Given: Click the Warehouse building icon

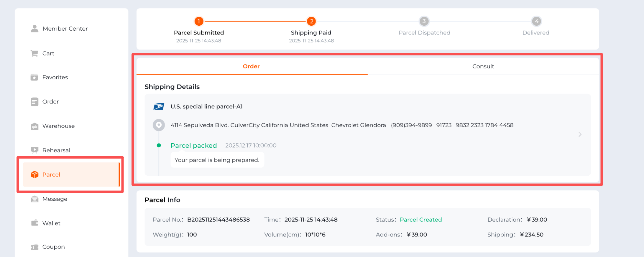Looking at the screenshot, I should [x=34, y=126].
